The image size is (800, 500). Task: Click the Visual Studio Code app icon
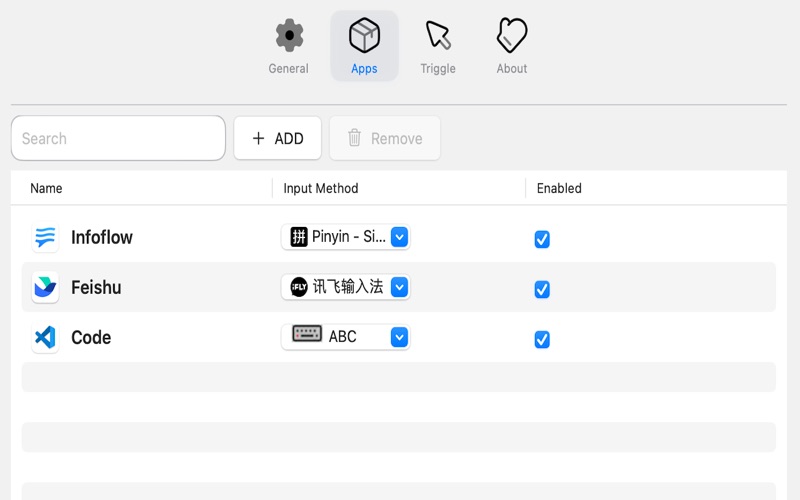pos(45,338)
